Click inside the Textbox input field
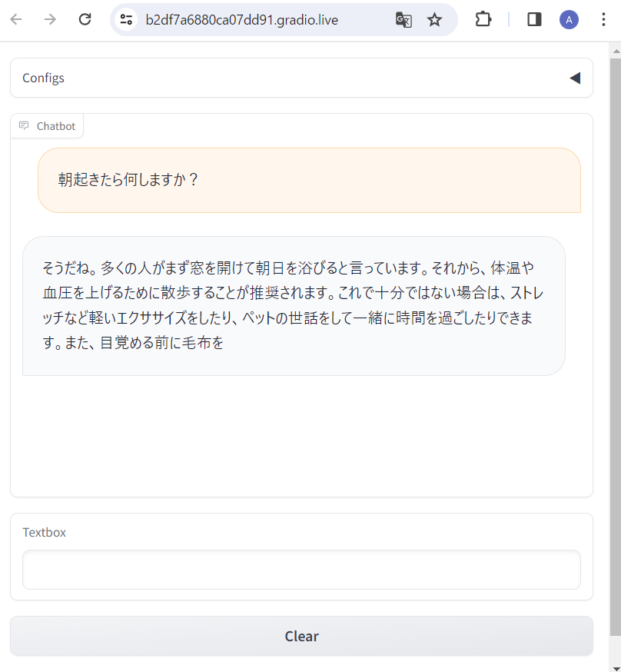The height and width of the screenshot is (672, 621). tap(301, 569)
